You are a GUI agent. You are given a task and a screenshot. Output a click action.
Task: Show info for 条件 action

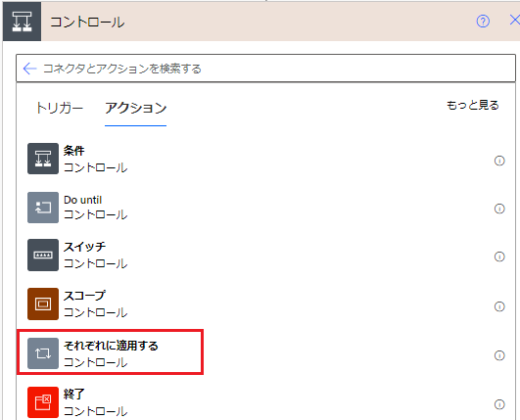499,161
